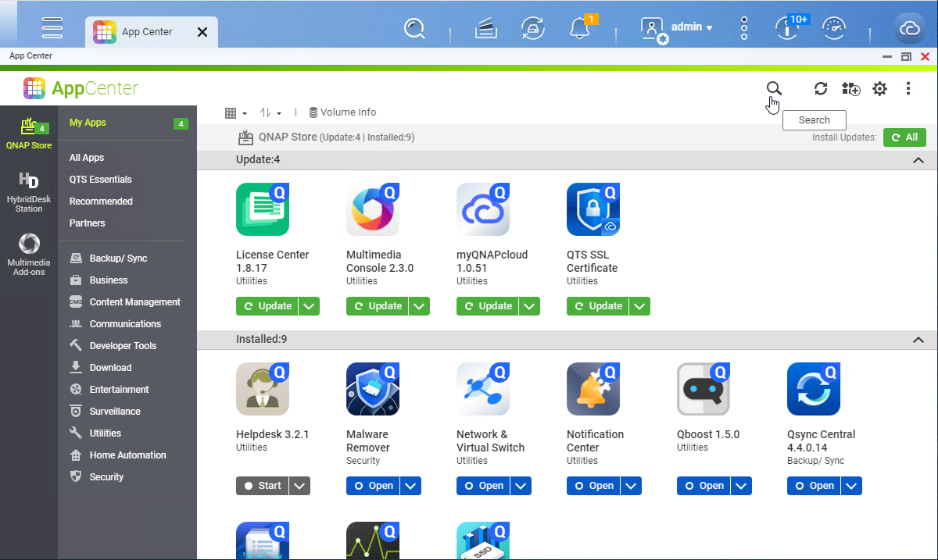Click the Install Manually icon
938x560 pixels.
850,88
